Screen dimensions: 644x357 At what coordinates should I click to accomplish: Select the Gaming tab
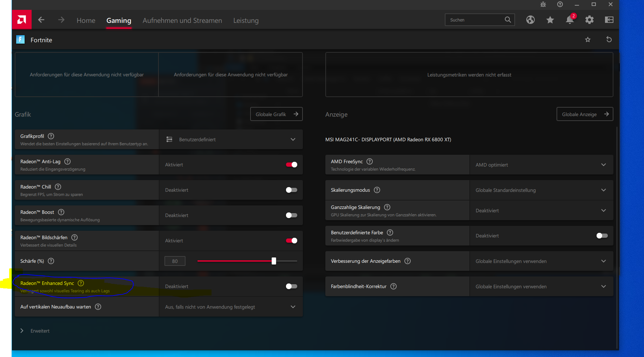tap(119, 20)
